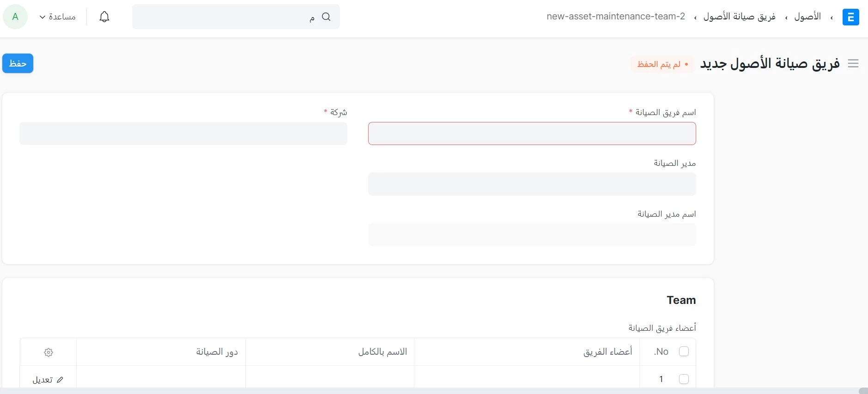Viewport: 868px width, 394px height.
Task: Open table column settings gear icon
Action: pyautogui.click(x=49, y=352)
